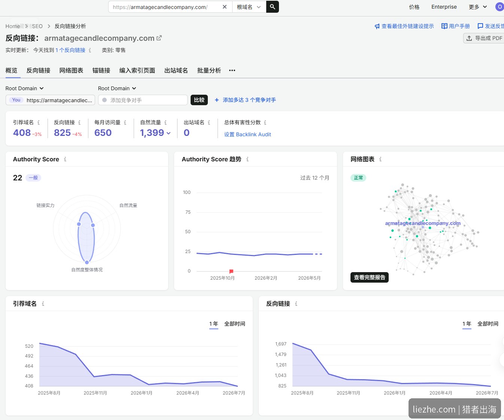This screenshot has height=420, width=504.
Task: Open the 批量分析 tab
Action: 209,70
